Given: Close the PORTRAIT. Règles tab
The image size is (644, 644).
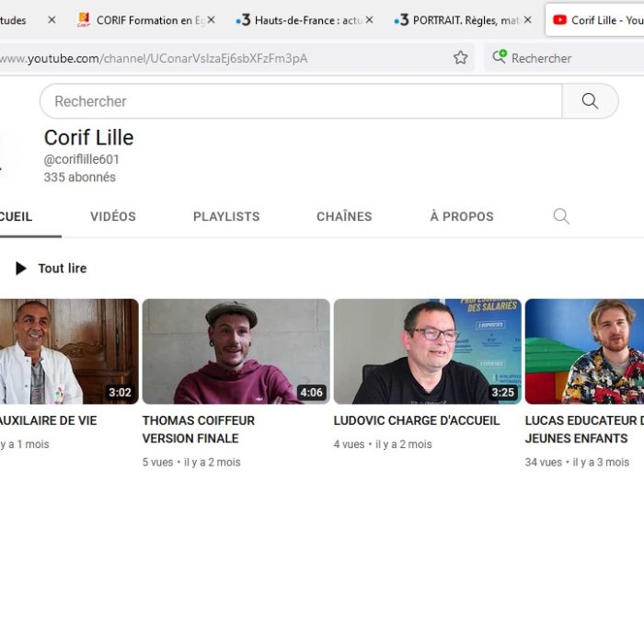Looking at the screenshot, I should [x=528, y=19].
